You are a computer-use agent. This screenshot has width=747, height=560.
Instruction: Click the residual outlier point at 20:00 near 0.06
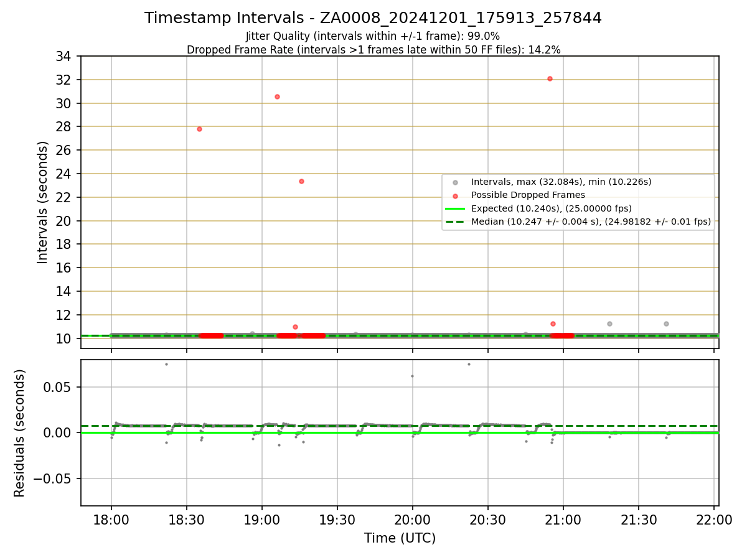[412, 376]
